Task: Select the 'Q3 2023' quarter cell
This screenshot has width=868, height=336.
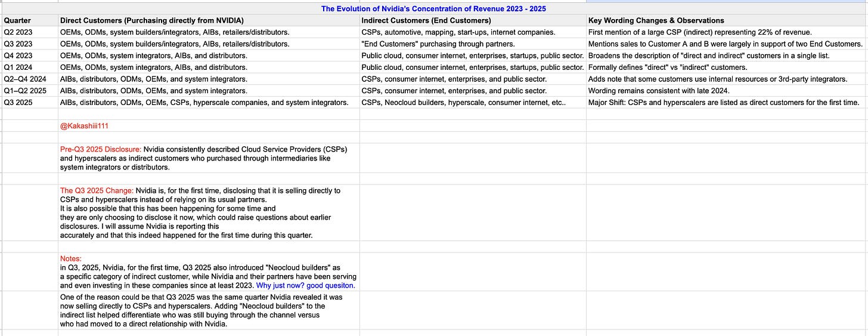Action: (30, 44)
